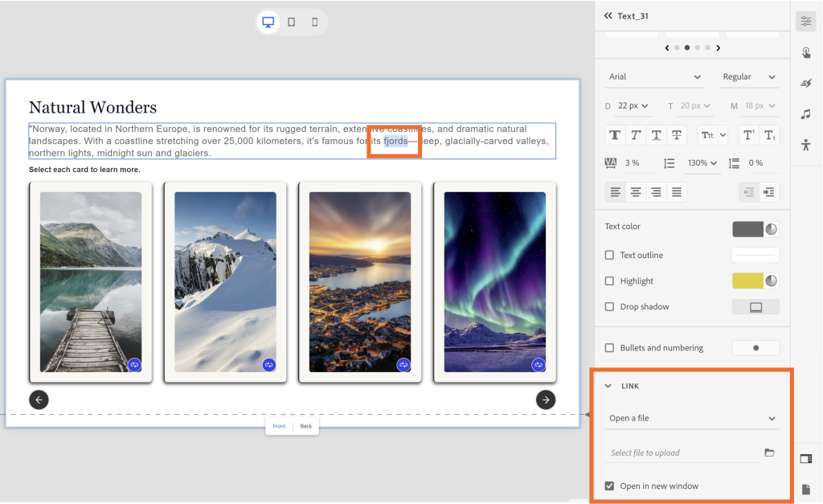This screenshot has width=823, height=504.
Task: Select the mobile device preview
Action: 314,22
